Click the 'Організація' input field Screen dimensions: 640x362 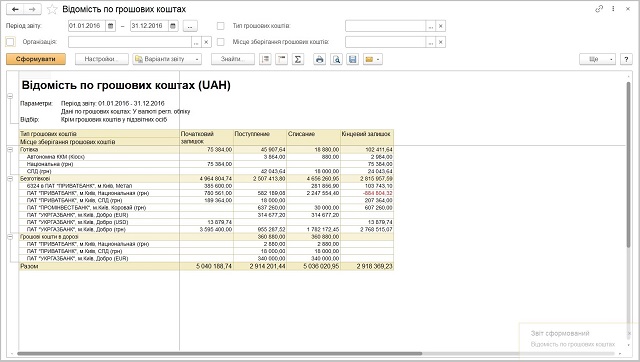(129, 42)
